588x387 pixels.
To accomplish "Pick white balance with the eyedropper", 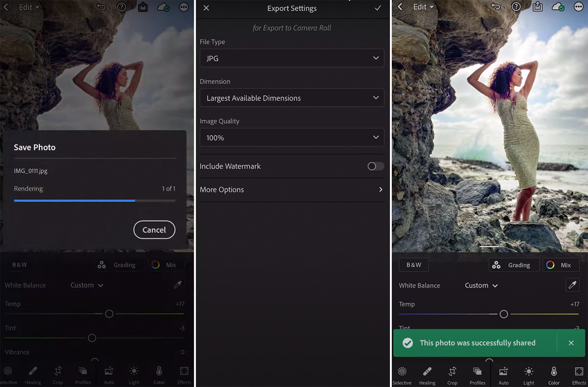I will click(x=572, y=285).
